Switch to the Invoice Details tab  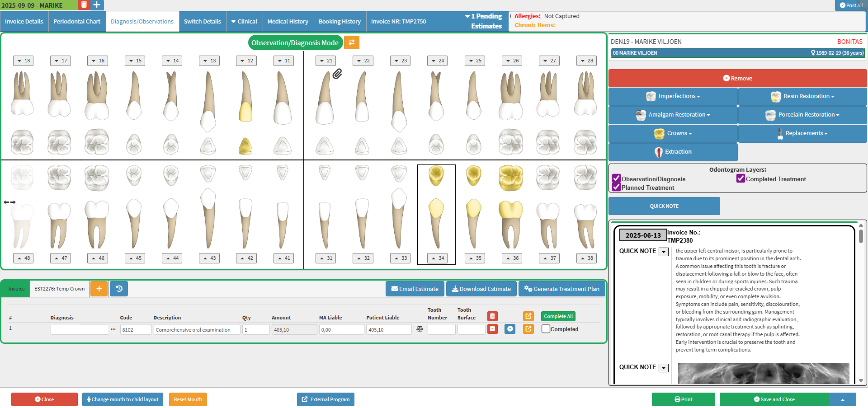(24, 21)
